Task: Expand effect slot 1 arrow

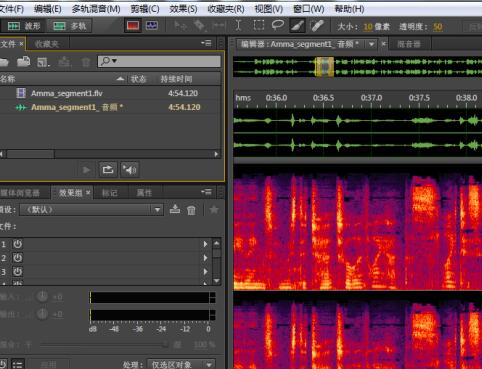Action: pos(205,244)
